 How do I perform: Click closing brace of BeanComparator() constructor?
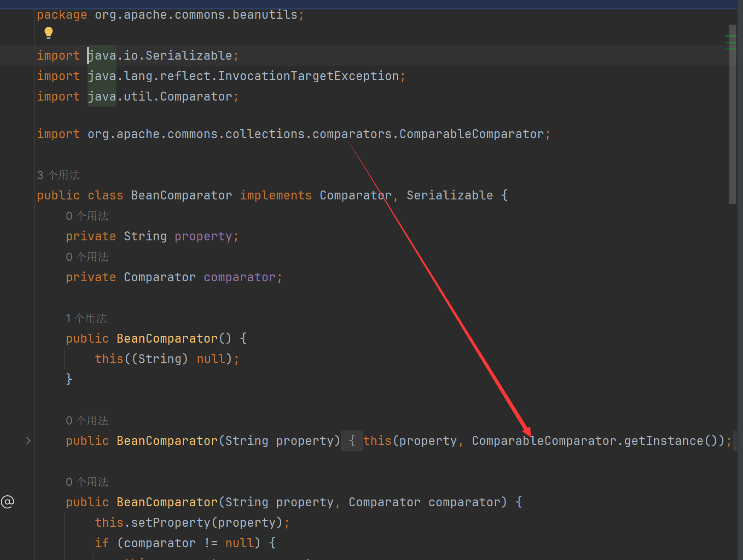pyautogui.click(x=69, y=379)
